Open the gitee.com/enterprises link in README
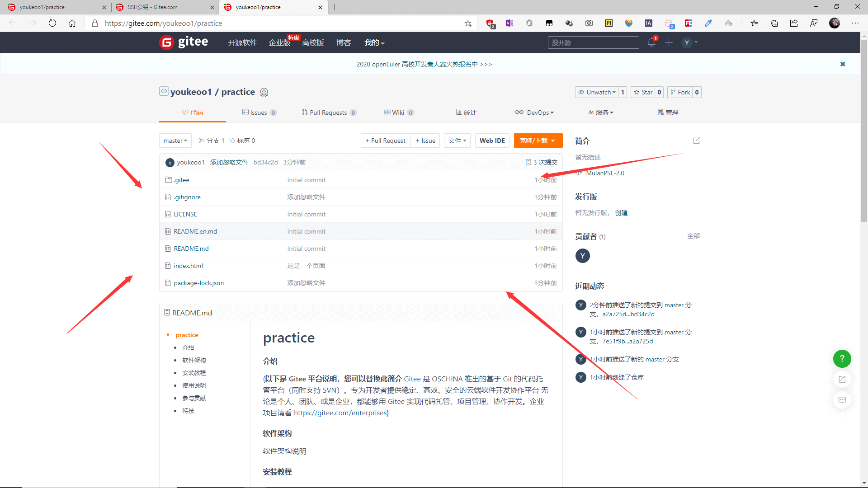 point(340,413)
